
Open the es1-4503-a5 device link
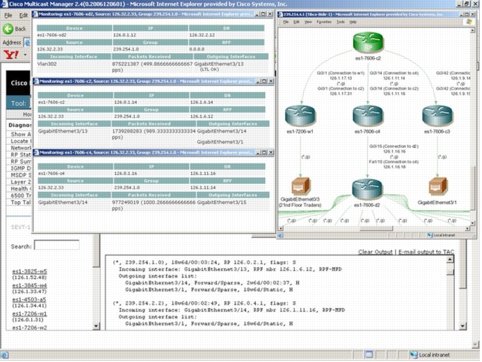(x=29, y=300)
